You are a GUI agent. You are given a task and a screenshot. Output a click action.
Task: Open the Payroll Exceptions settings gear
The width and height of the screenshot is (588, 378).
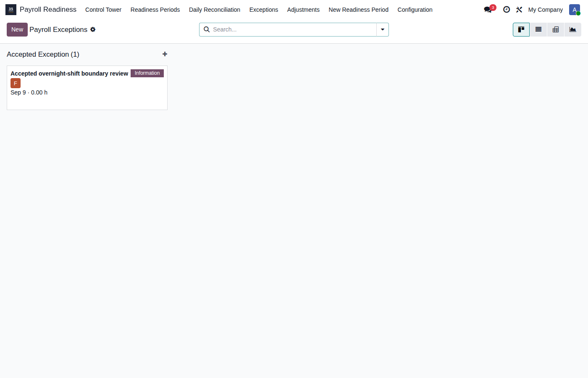(93, 29)
